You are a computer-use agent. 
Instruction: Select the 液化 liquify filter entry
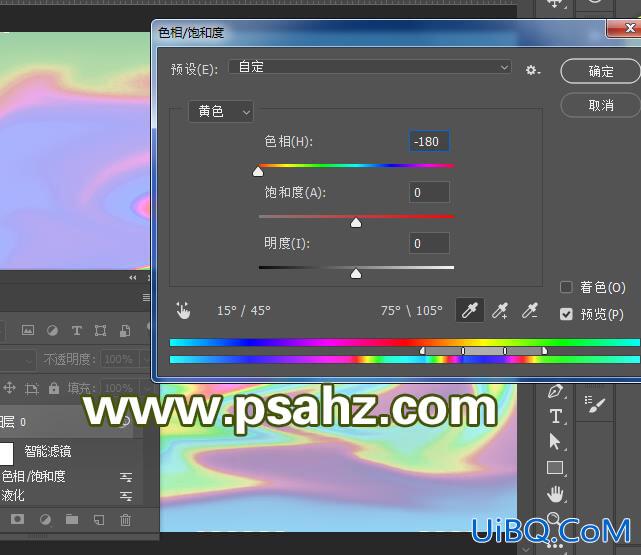pos(13,495)
